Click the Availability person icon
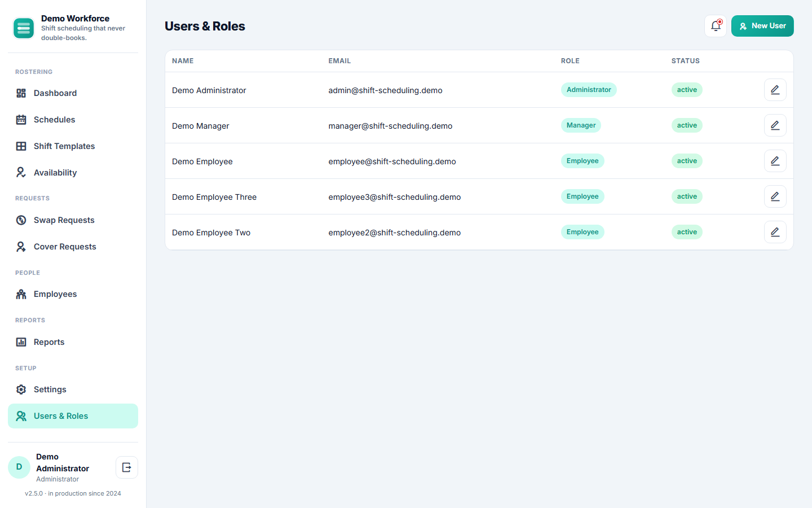The height and width of the screenshot is (508, 812). (x=21, y=173)
